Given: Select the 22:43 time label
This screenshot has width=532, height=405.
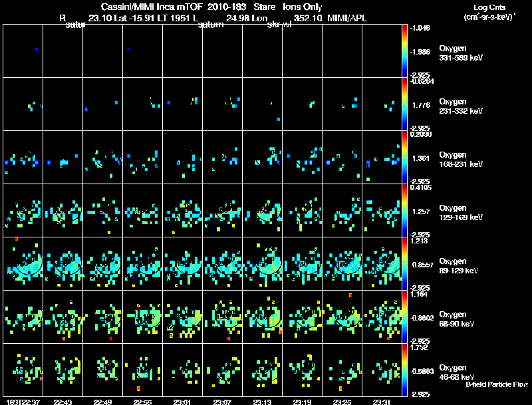Looking at the screenshot, I should [x=61, y=402].
